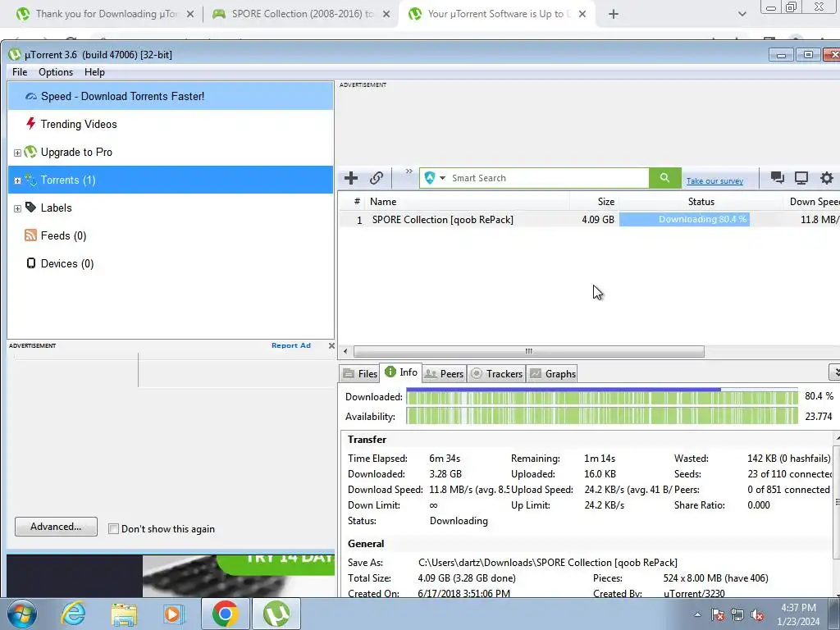The image size is (840, 630).
Task: Click the Downloaded pieces progress bar
Action: (x=601, y=397)
